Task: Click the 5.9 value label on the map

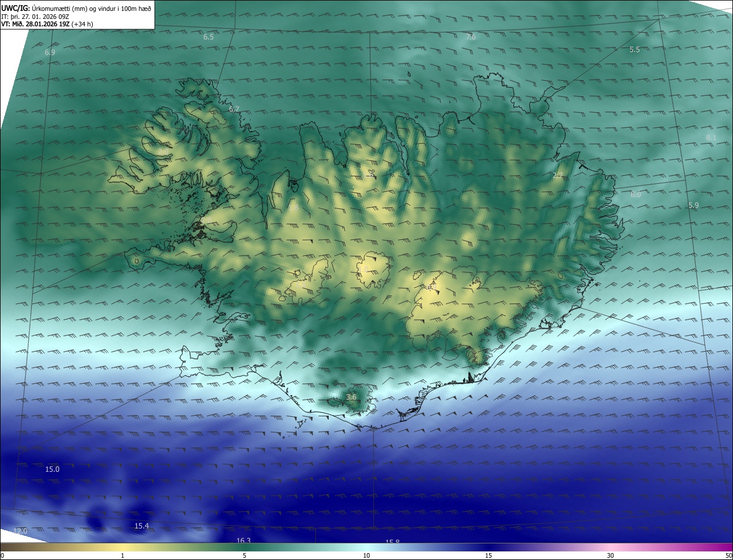Action: point(693,205)
